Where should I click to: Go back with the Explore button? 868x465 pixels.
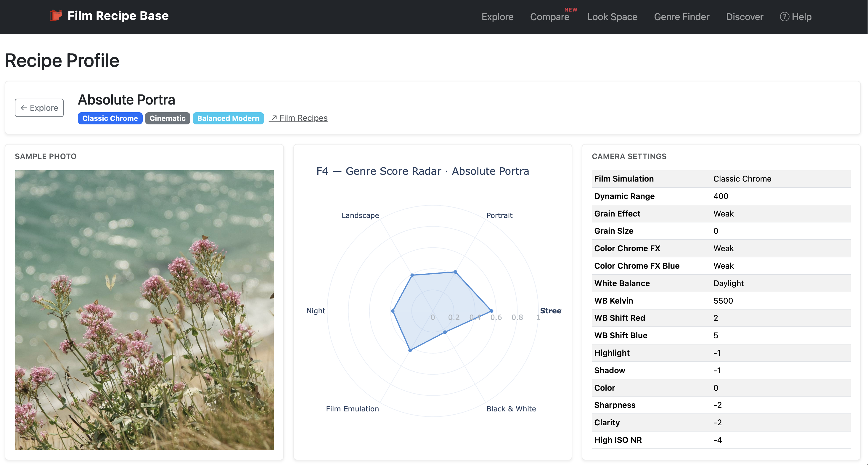click(39, 108)
